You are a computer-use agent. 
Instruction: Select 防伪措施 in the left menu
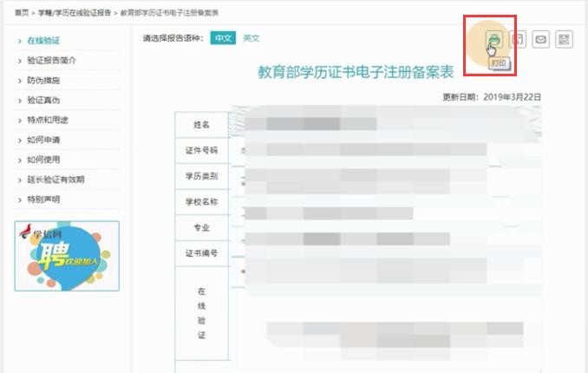tap(43, 81)
